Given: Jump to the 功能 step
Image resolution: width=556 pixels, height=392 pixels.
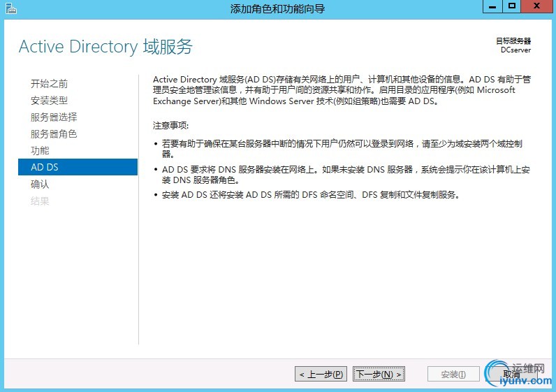Looking at the screenshot, I should click(40, 151).
